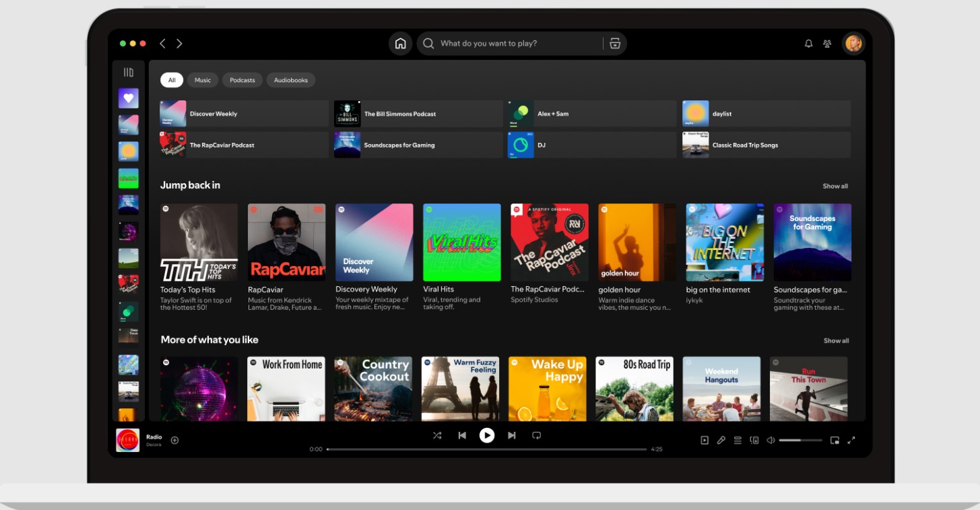Viewport: 980px width, 510px height.
Task: Open Liked Songs in the sidebar
Action: pos(129,98)
